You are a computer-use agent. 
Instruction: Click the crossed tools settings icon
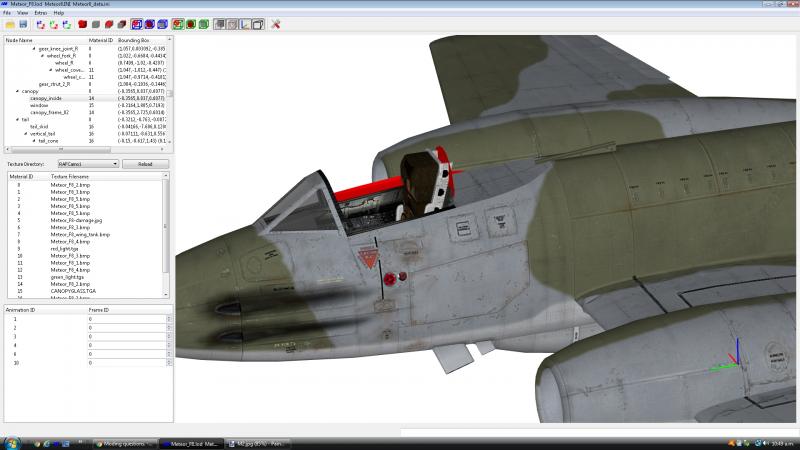(x=276, y=24)
